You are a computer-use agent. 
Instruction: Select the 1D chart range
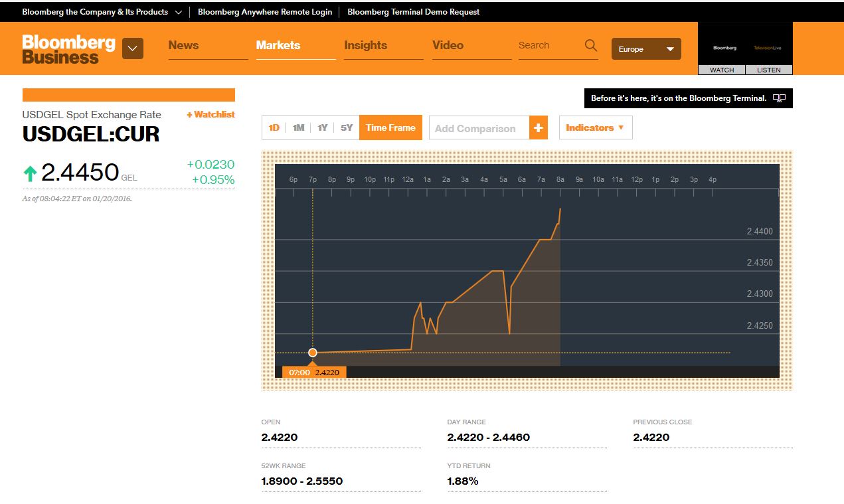274,127
